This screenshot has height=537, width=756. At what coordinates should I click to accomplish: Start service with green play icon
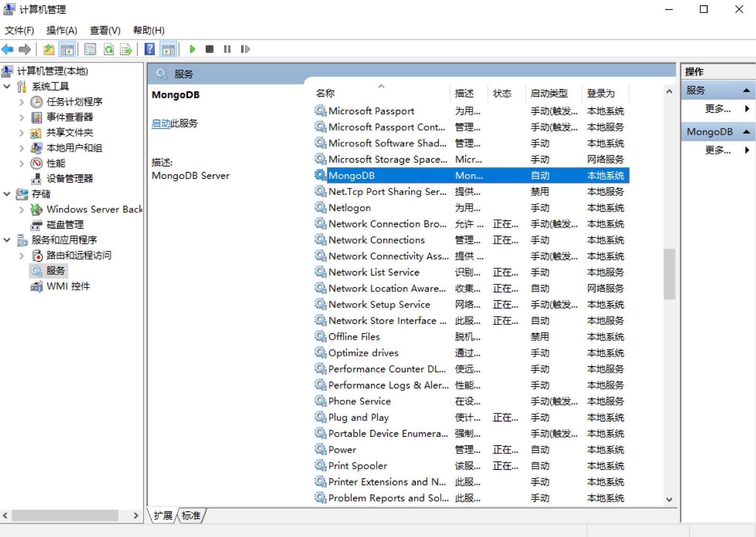coord(192,49)
